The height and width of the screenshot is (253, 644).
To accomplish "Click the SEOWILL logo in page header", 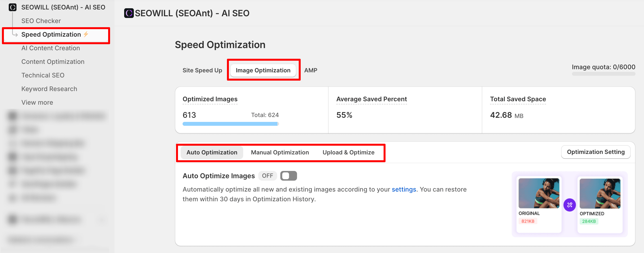I will (x=129, y=13).
